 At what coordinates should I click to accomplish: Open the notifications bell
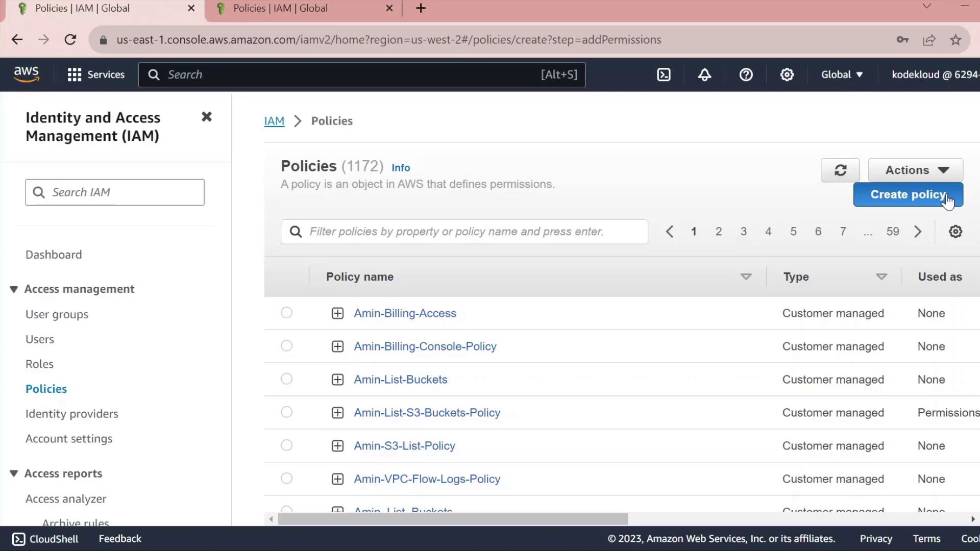[x=704, y=74]
